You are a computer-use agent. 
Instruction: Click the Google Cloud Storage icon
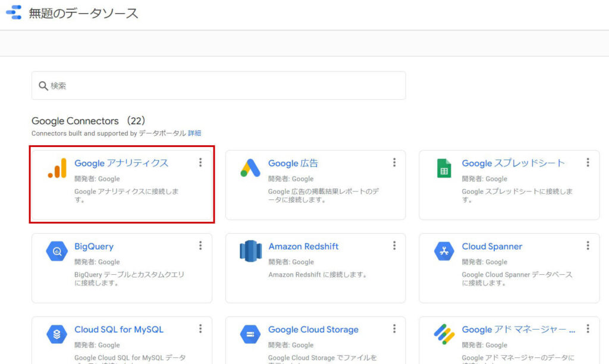coord(250,334)
